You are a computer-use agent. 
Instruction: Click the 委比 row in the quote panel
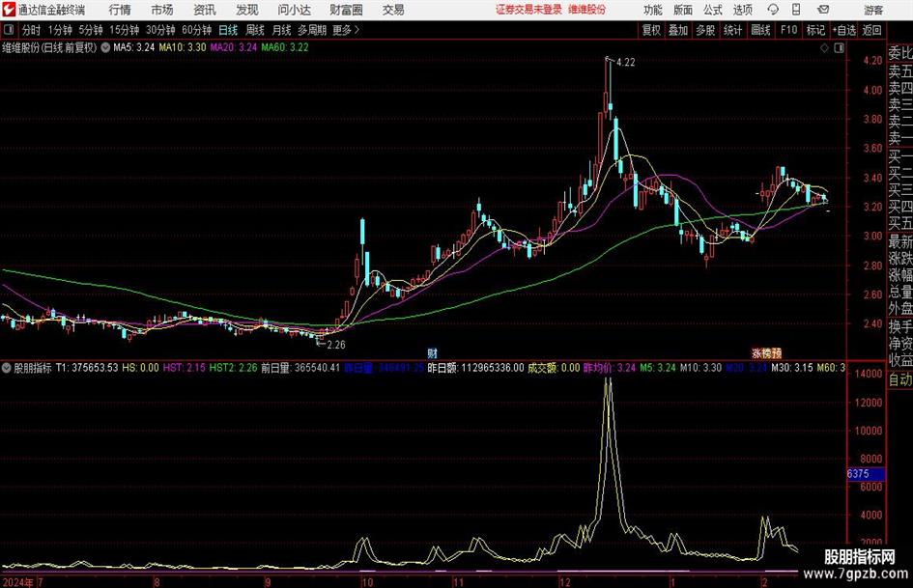tap(900, 53)
